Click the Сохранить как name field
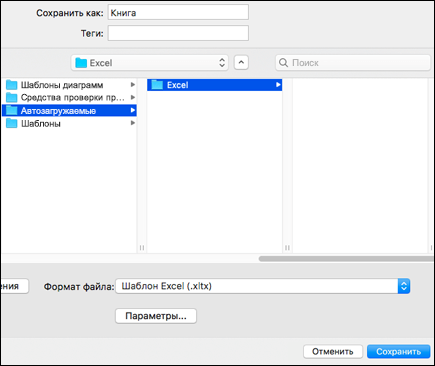Screen dimensions: 435x366 [178, 13]
